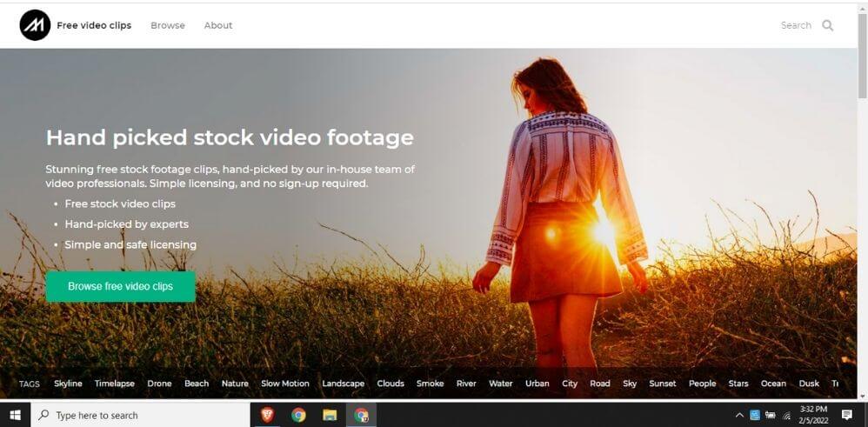
Task: Show hidden system tray icons
Action: tap(739, 415)
